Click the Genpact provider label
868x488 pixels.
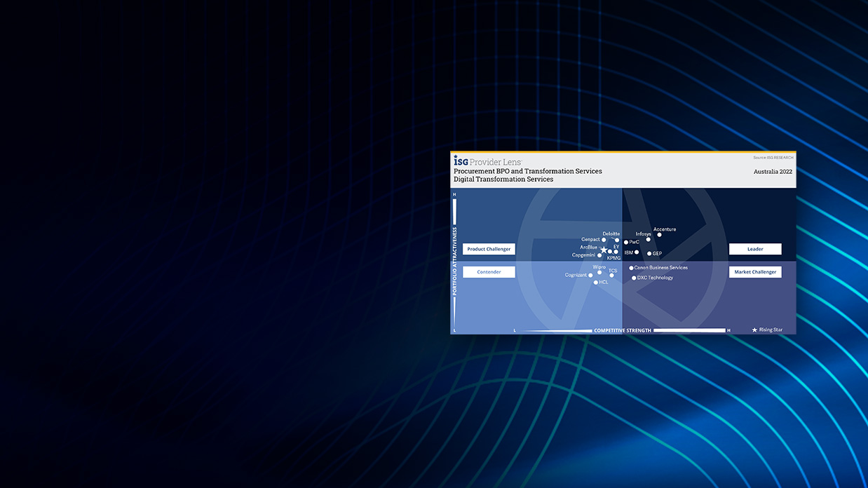point(590,240)
